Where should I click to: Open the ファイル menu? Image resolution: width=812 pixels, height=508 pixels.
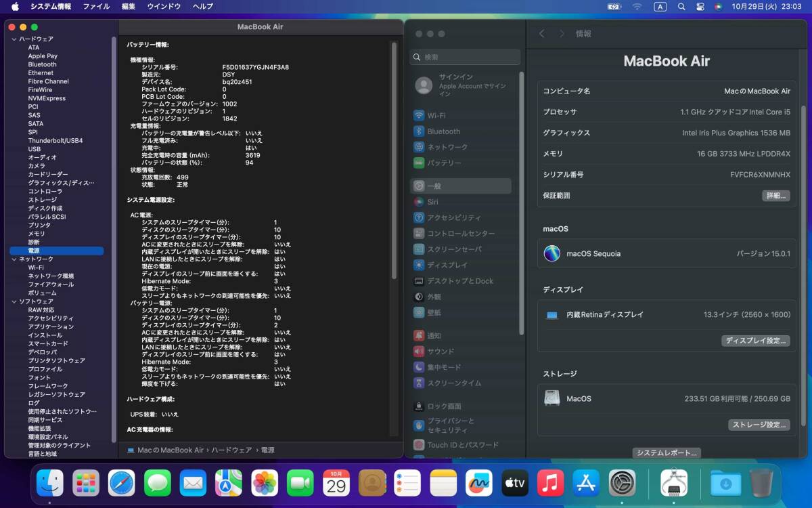click(x=96, y=6)
